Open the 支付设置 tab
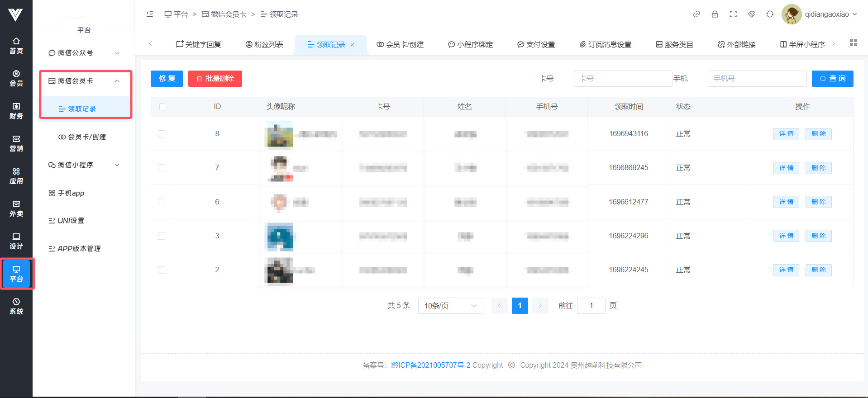The image size is (868, 398). (536, 44)
